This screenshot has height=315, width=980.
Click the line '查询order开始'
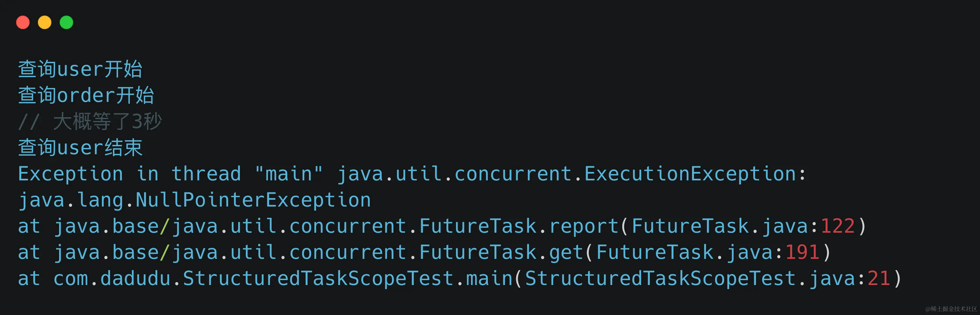tap(86, 95)
